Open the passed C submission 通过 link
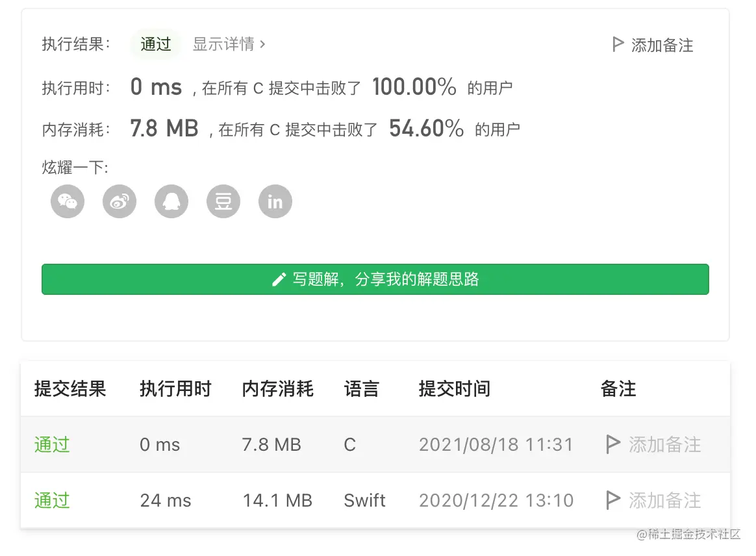This screenshot has height=556, width=756. click(52, 445)
